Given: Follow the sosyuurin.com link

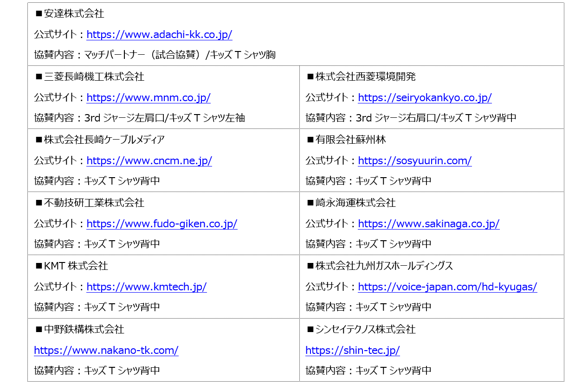Looking at the screenshot, I should pos(415,160).
